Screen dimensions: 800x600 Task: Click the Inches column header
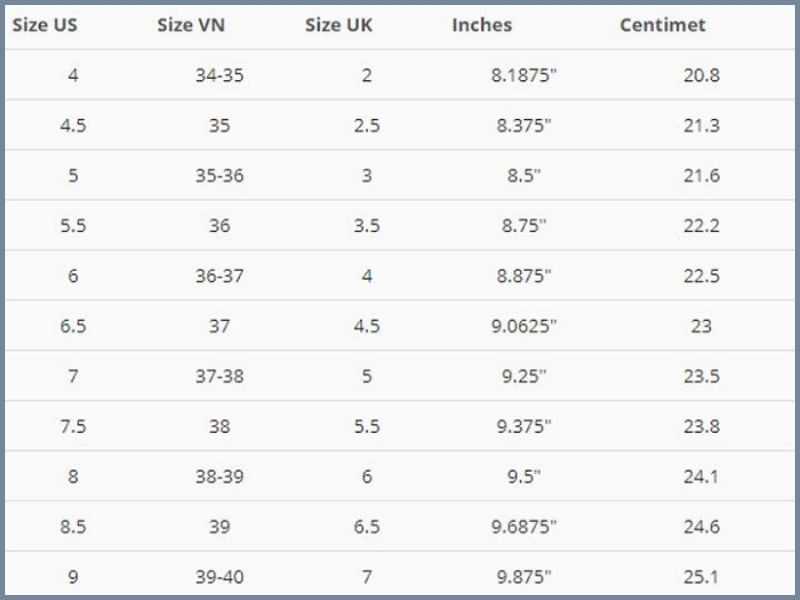(x=482, y=25)
